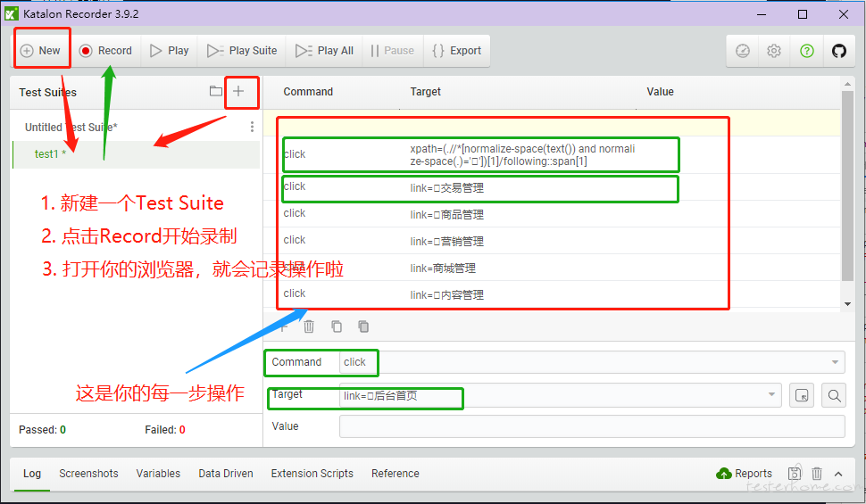866x504 pixels.
Task: Select the row link=商城管理
Action: [553, 268]
